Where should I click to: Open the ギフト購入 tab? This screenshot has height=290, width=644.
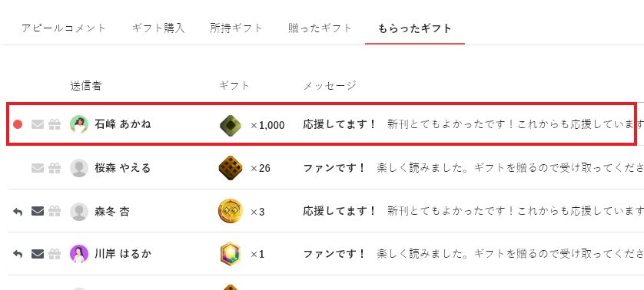click(x=158, y=28)
